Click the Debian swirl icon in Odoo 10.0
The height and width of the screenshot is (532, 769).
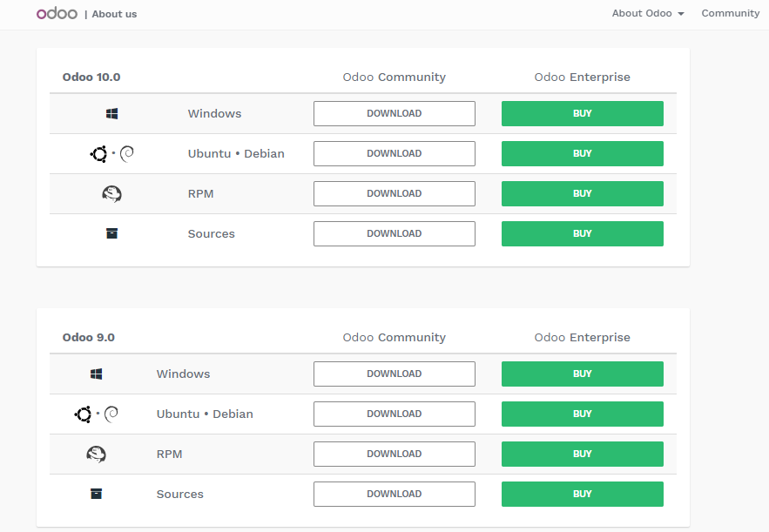[x=126, y=154]
